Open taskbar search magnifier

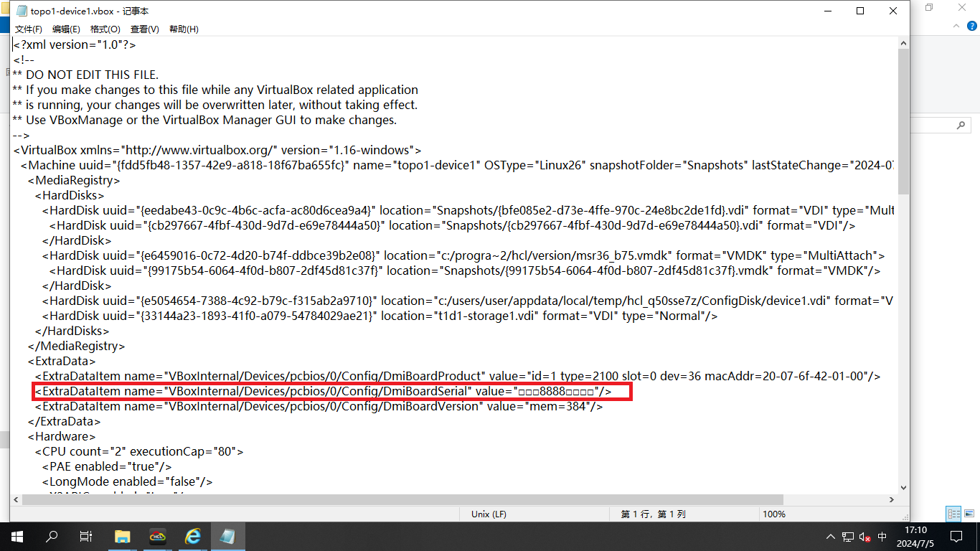(52, 537)
